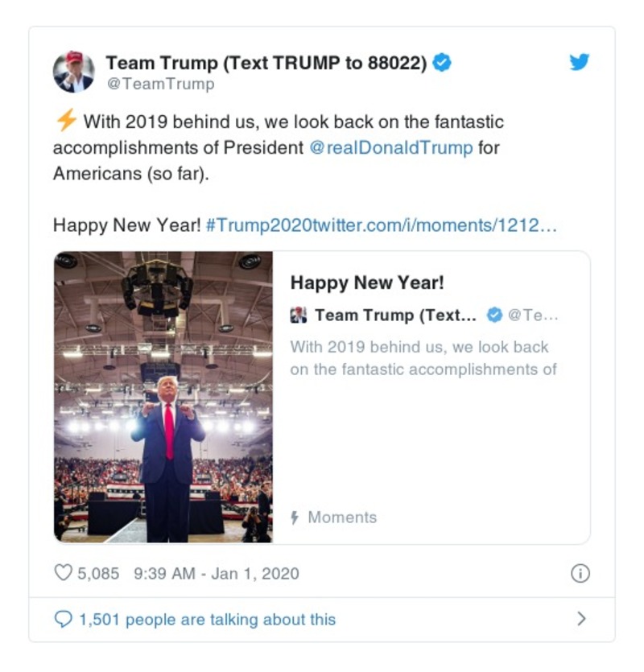Click the Team Trump profile avatar

[x=73, y=69]
